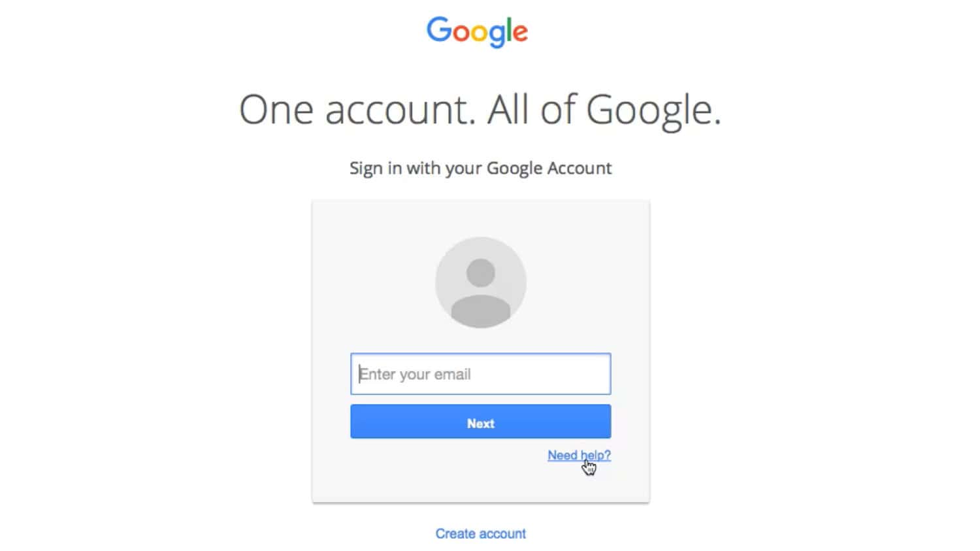Click the gray profile avatar placeholder

pos(481,282)
